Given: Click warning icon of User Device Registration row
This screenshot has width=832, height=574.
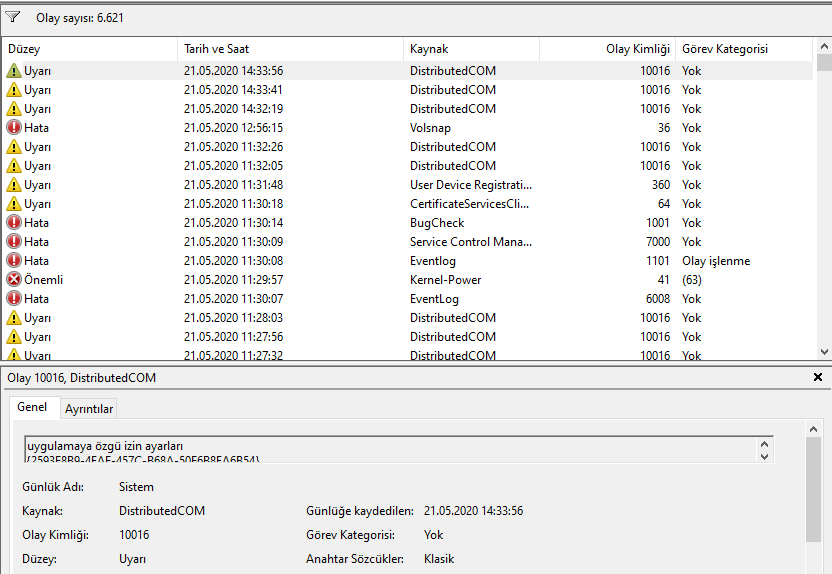Looking at the screenshot, I should click(x=14, y=185).
